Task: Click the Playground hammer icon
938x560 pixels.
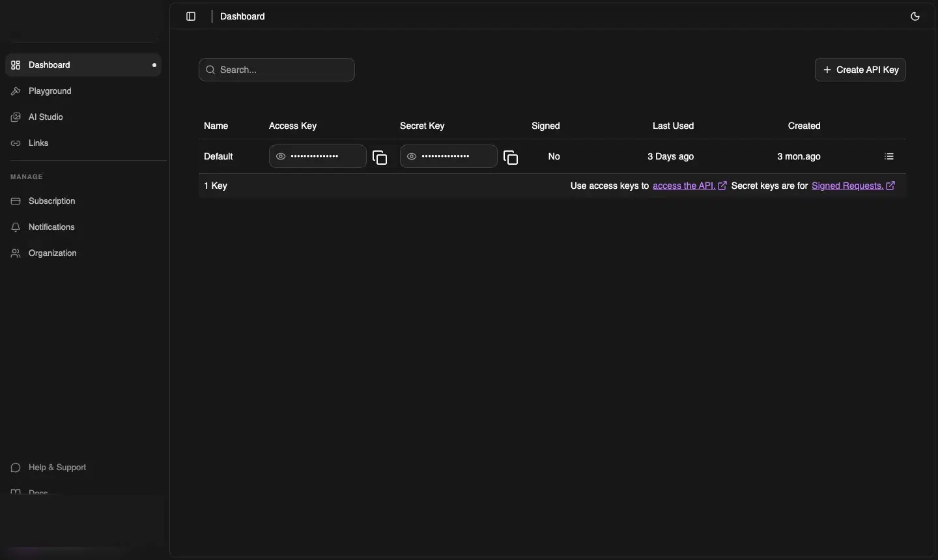Action: 16,91
